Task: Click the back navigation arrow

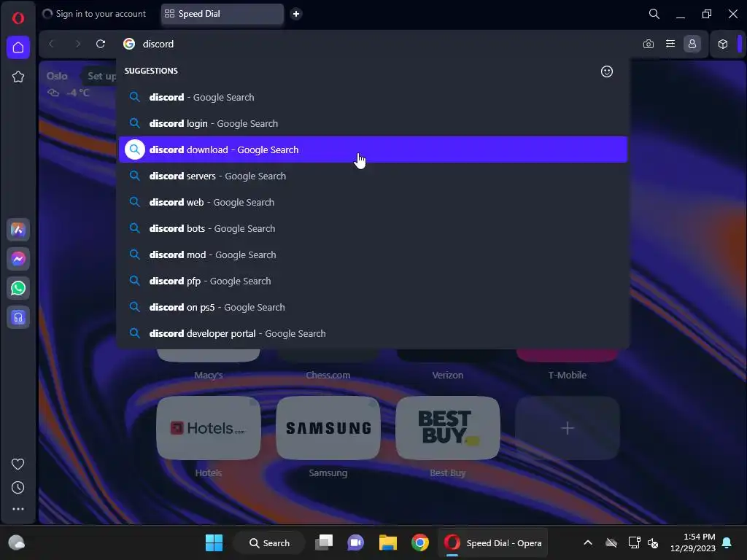Action: 52,44
